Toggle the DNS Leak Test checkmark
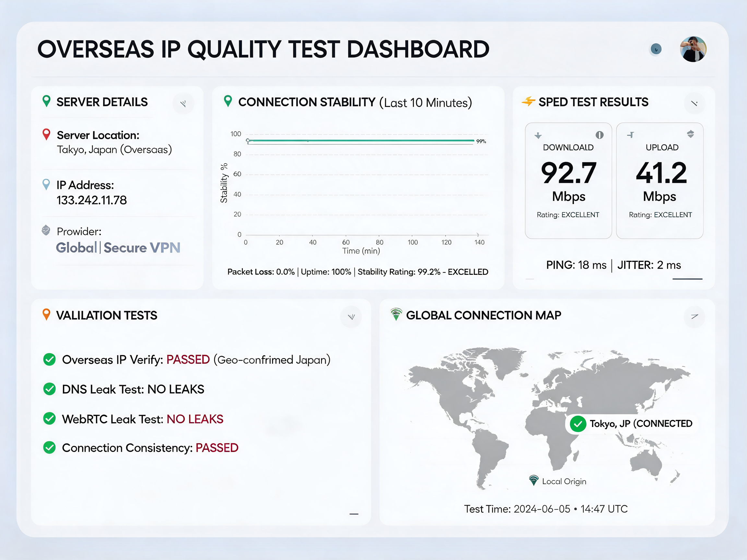This screenshot has height=560, width=747. tap(50, 389)
